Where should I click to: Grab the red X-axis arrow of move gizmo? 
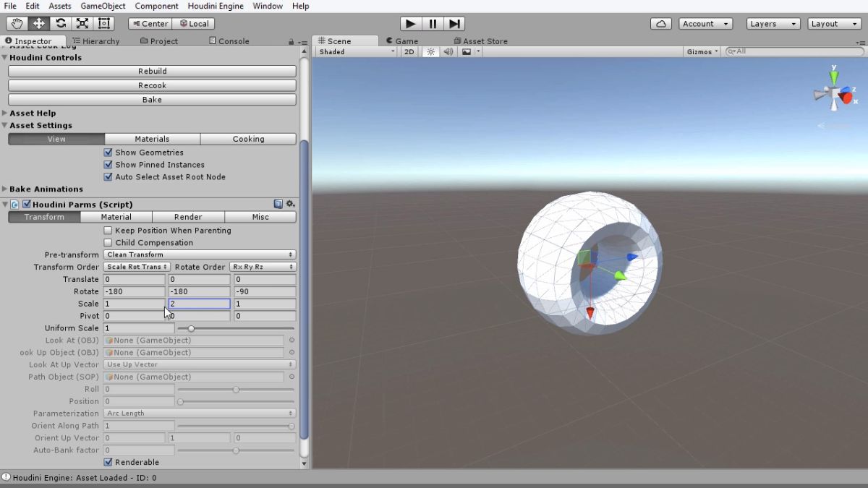(590, 313)
